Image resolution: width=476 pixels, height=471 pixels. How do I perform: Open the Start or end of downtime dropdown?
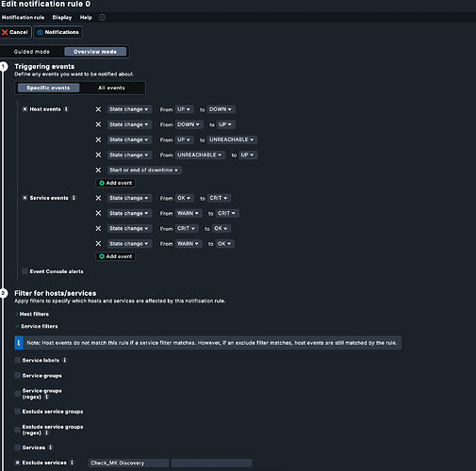[143, 170]
